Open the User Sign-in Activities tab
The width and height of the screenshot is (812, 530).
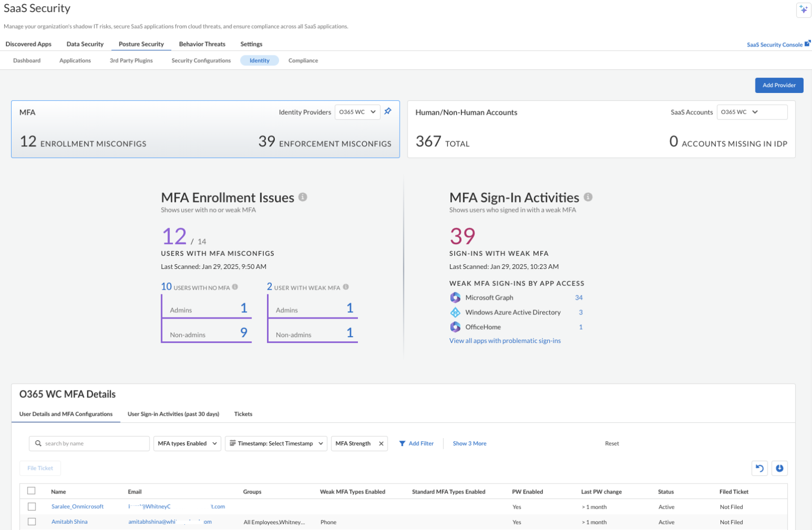click(173, 414)
